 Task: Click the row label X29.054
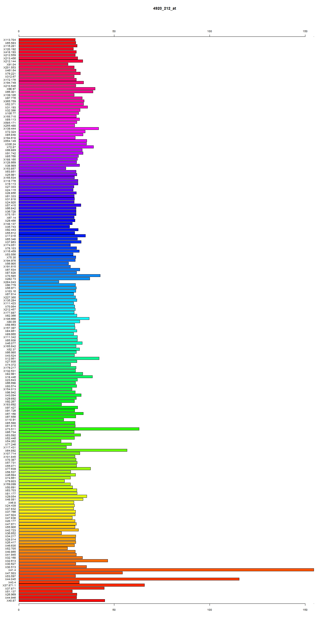click(x=10, y=496)
